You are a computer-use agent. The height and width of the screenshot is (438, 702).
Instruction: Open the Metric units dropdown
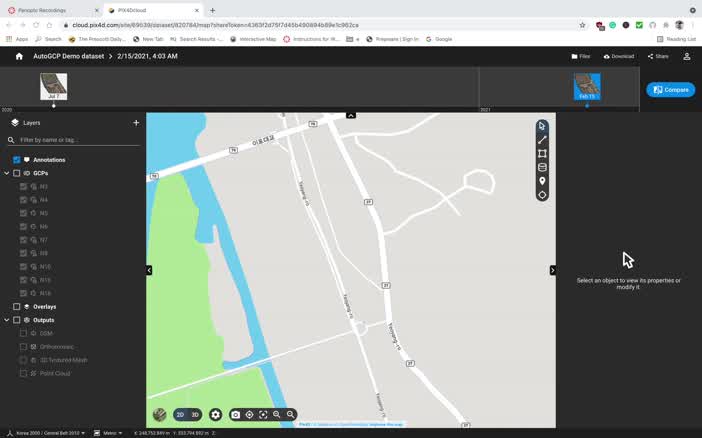coord(110,433)
